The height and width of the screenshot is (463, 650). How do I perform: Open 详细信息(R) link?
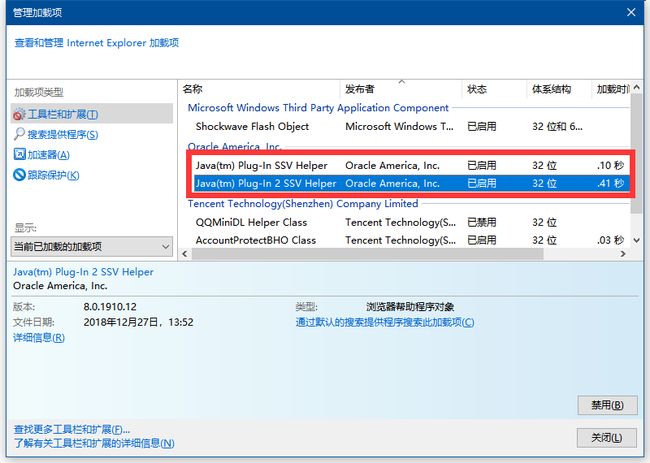point(39,337)
